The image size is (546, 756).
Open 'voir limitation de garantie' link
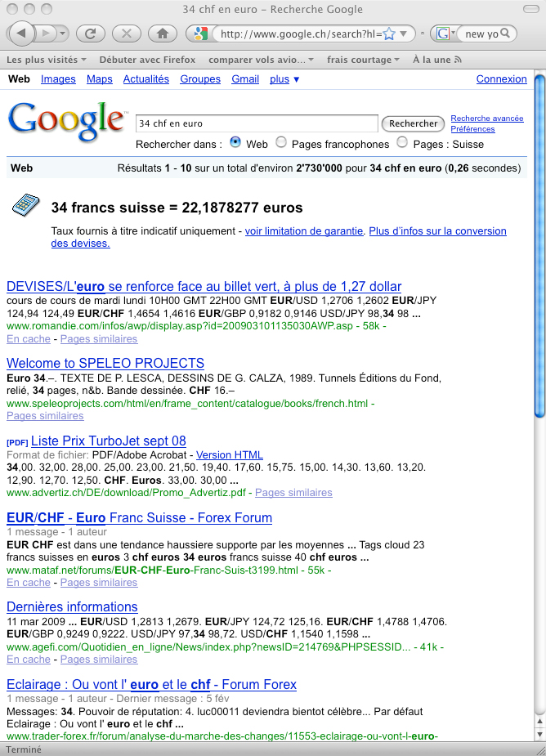(x=304, y=231)
